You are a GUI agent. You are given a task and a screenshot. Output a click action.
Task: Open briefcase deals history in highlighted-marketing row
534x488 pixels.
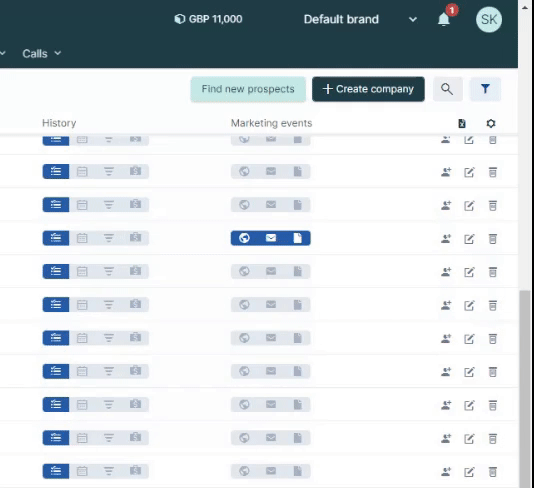tap(136, 237)
